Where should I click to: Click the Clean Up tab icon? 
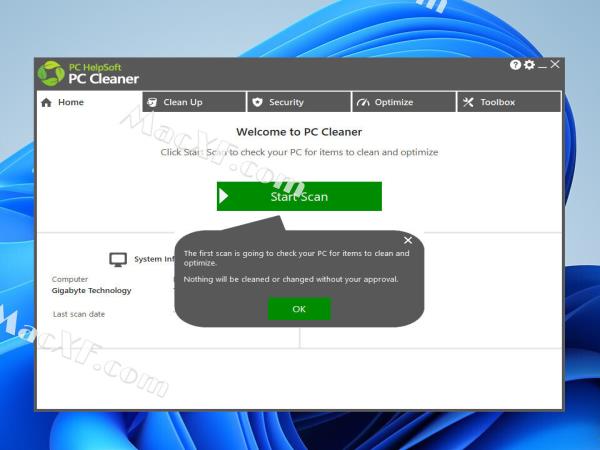152,102
